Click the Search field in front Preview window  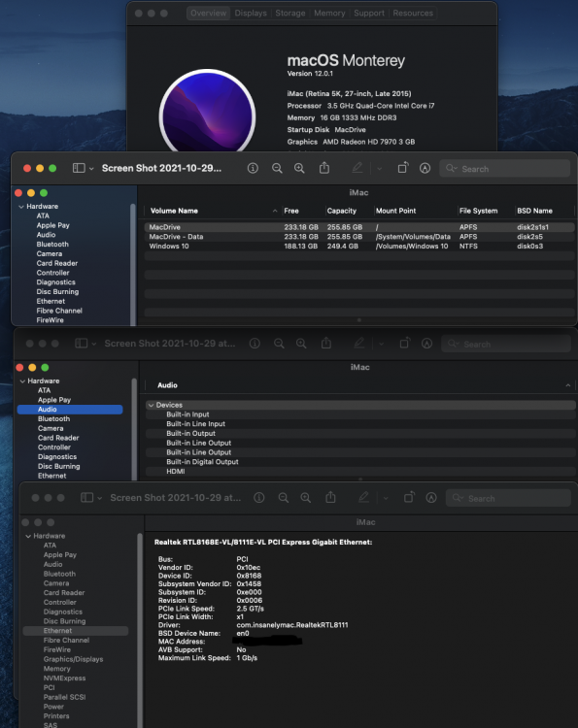[x=504, y=169]
